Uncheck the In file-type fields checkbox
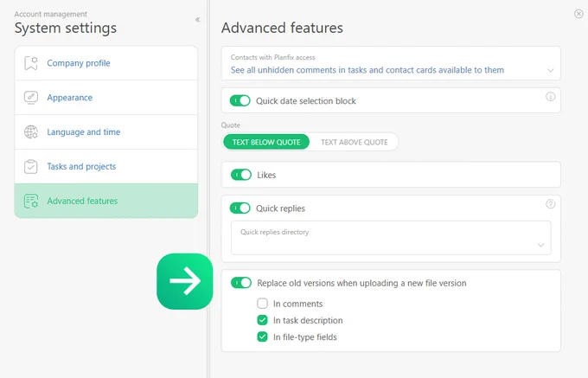 click(x=263, y=336)
